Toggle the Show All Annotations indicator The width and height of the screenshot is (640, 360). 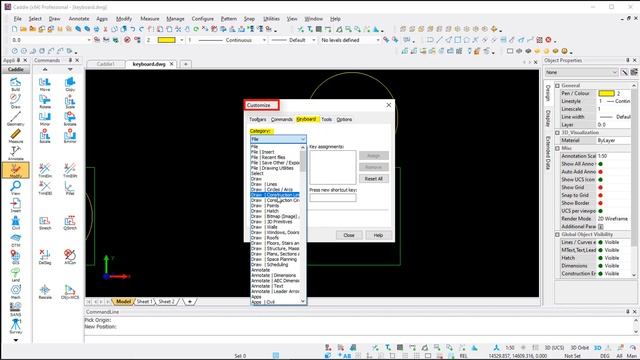click(600, 164)
